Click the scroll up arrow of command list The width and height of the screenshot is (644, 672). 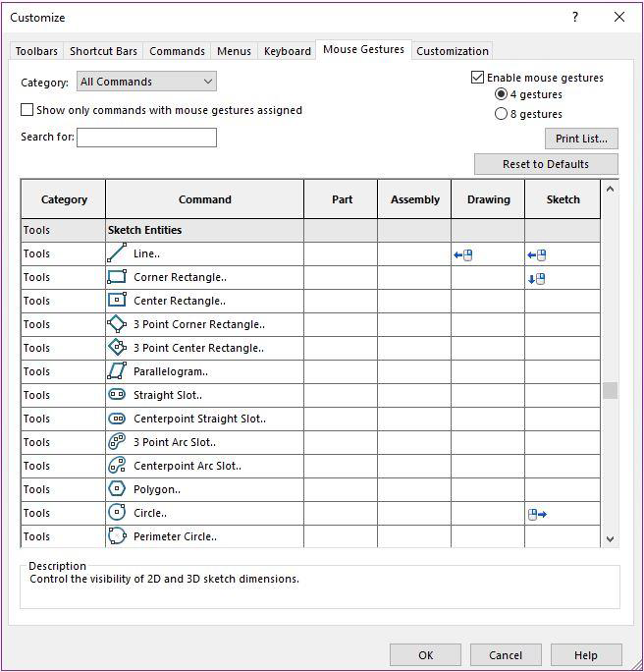click(611, 188)
